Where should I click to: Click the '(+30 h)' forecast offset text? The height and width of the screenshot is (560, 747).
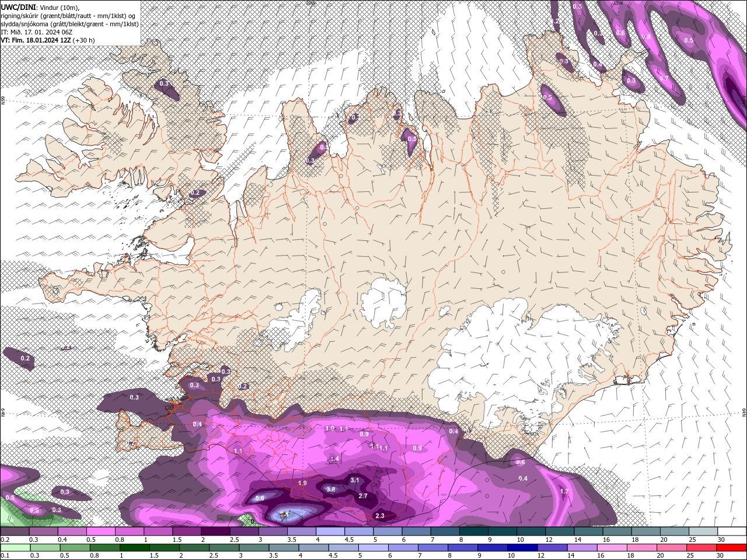(x=84, y=40)
